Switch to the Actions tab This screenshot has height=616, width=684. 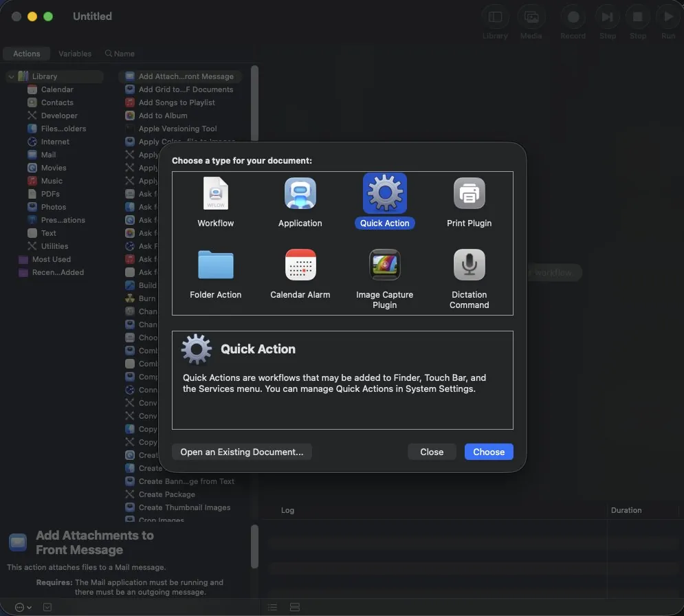pyautogui.click(x=26, y=54)
